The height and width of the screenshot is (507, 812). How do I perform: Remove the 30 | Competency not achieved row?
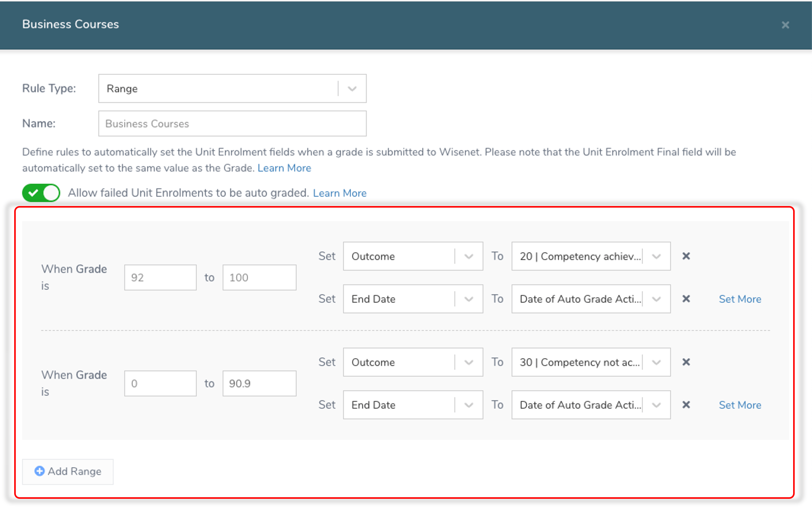coord(686,362)
